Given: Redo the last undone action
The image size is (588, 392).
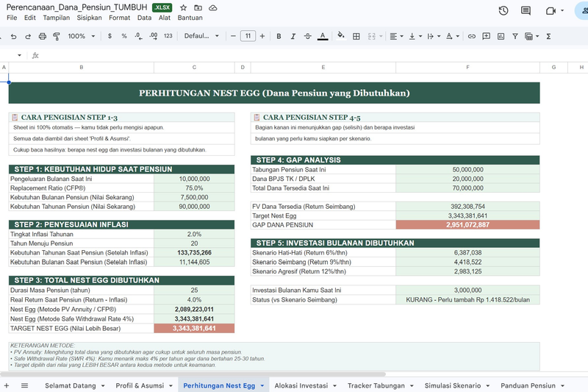Looking at the screenshot, I should (x=28, y=36).
